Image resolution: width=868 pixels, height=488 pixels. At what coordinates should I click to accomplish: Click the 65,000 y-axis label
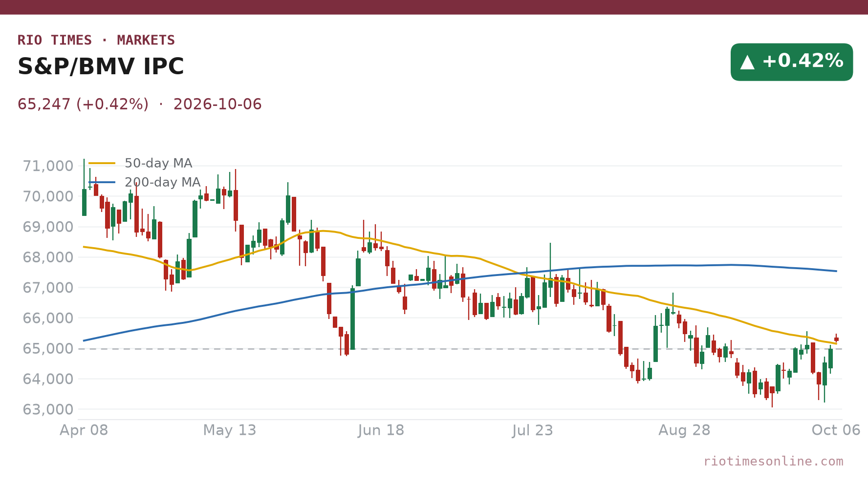(48, 349)
